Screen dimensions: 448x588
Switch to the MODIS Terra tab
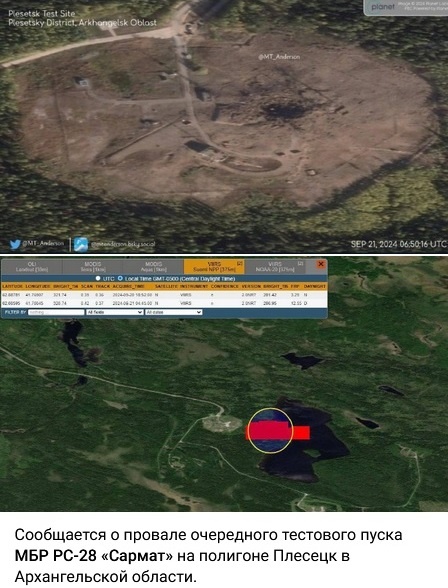pos(93,267)
